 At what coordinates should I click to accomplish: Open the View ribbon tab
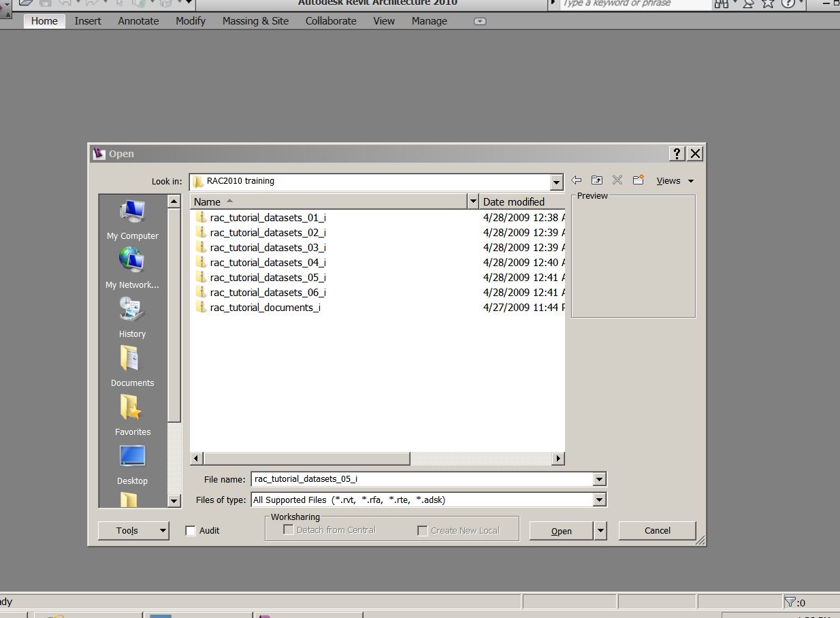click(x=384, y=21)
